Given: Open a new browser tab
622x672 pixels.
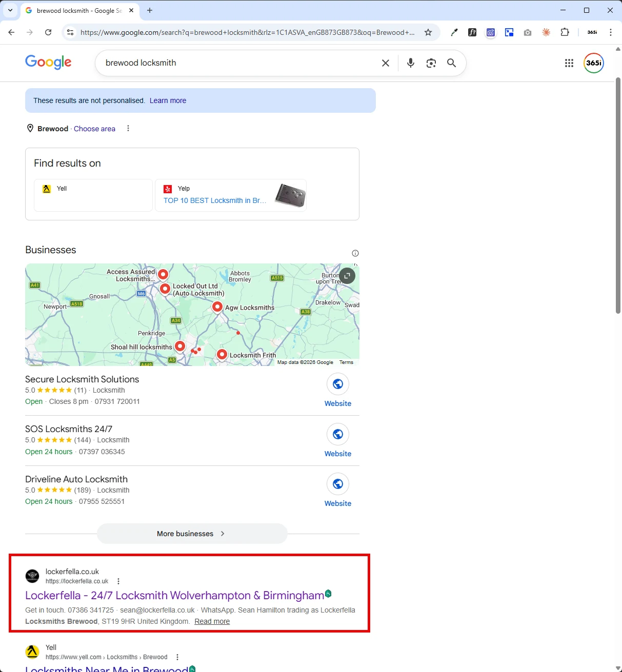Looking at the screenshot, I should coord(150,10).
